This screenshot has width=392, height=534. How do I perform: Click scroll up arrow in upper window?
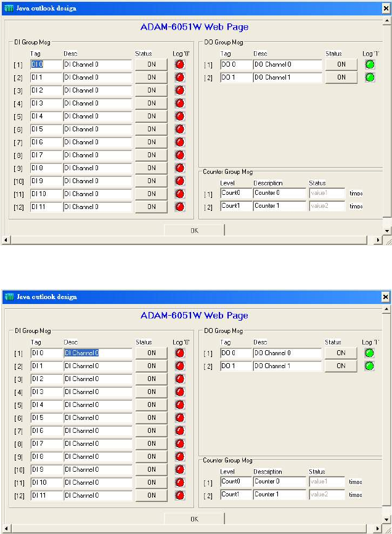[387, 21]
